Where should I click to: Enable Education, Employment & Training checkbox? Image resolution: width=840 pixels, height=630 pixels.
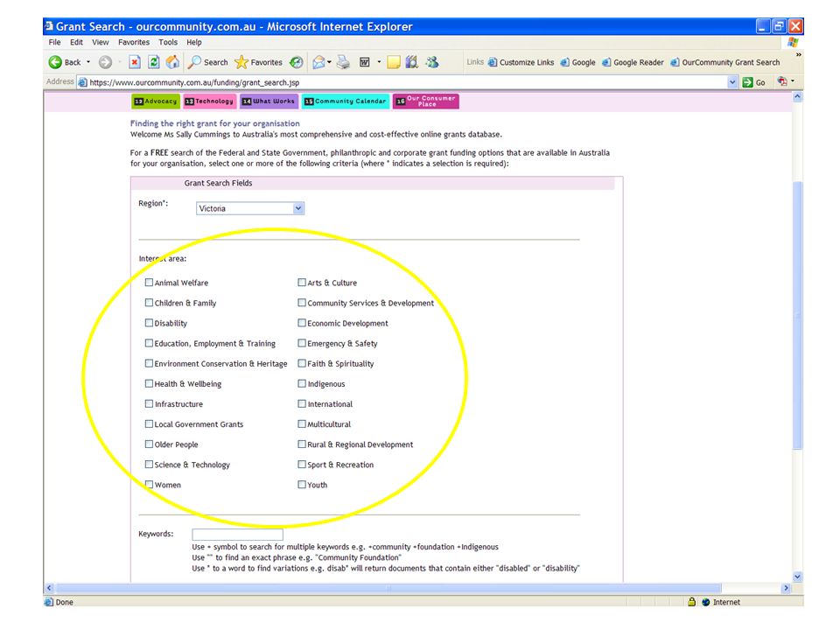tap(149, 343)
